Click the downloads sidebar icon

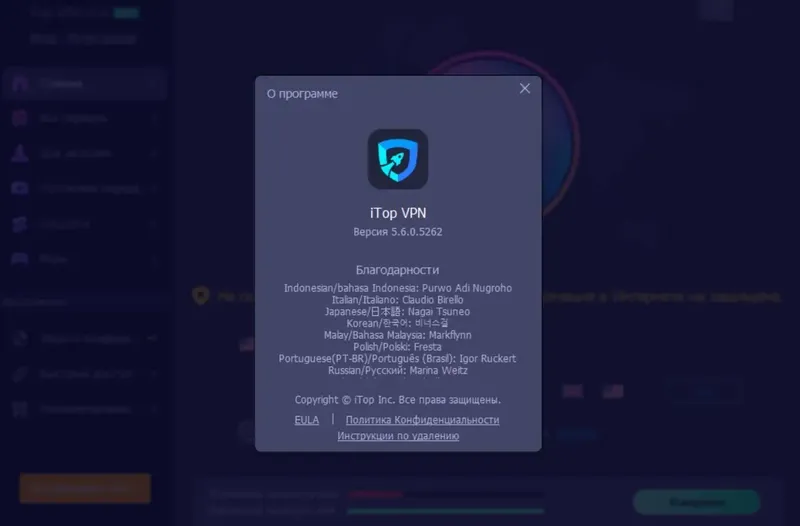(x=20, y=153)
